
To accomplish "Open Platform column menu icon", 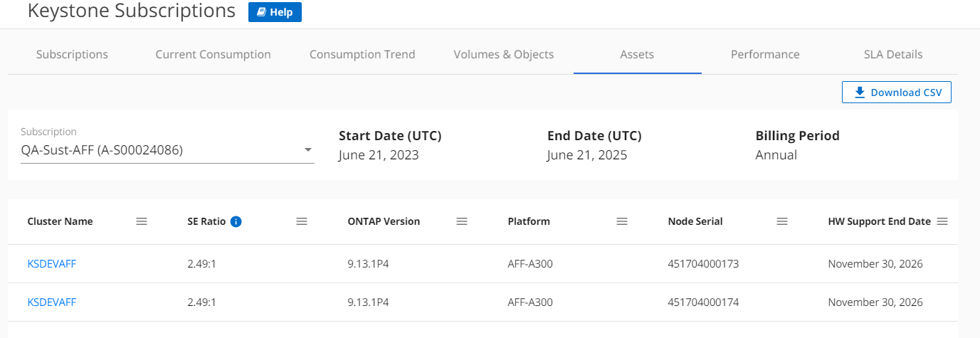I will (622, 221).
